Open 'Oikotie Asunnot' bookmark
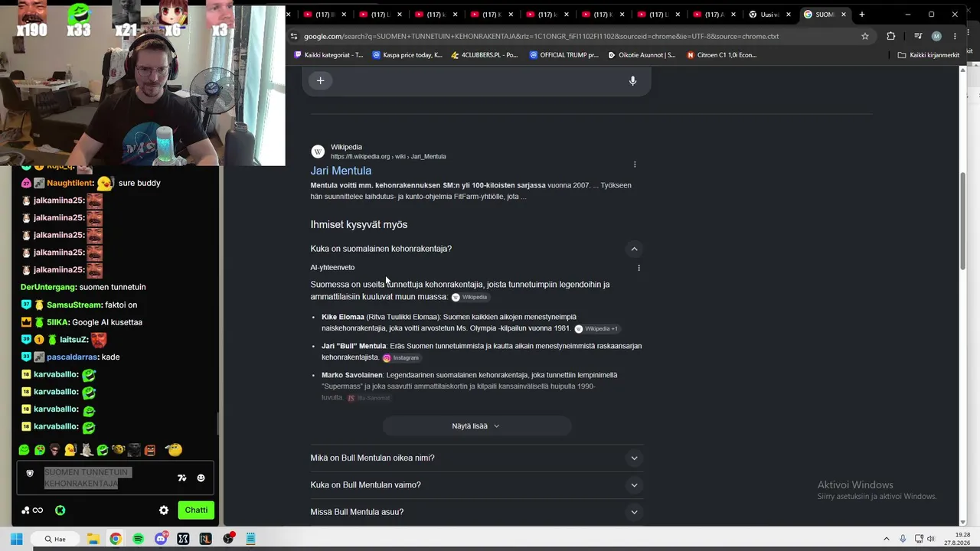This screenshot has height=551, width=980. point(642,55)
